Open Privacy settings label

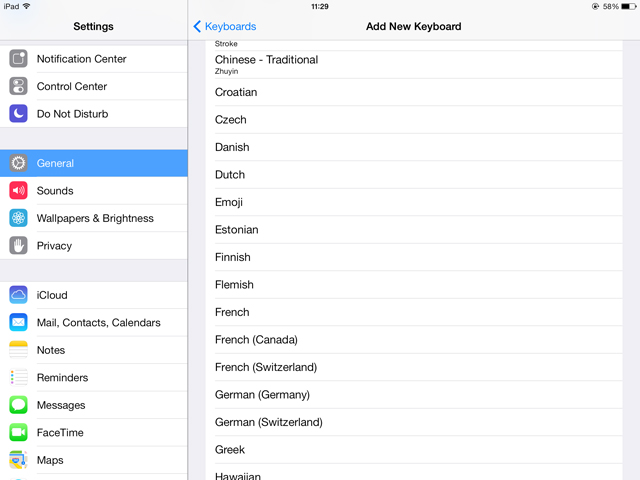click(54, 246)
